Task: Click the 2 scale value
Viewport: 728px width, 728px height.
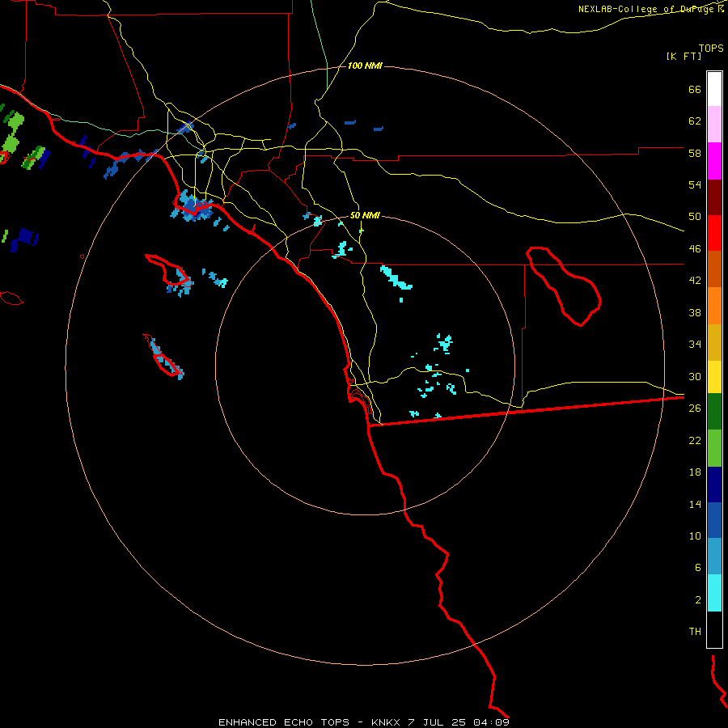Action: pos(698,599)
